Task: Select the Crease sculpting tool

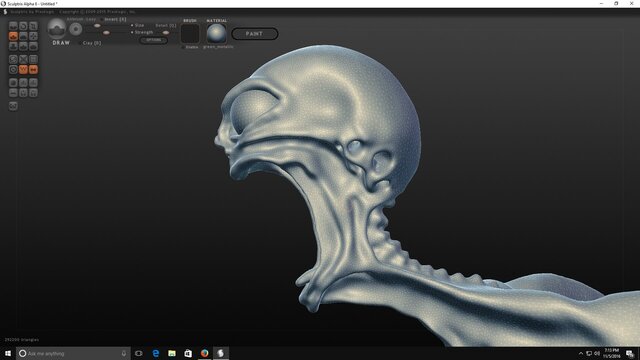Action: 13,26
